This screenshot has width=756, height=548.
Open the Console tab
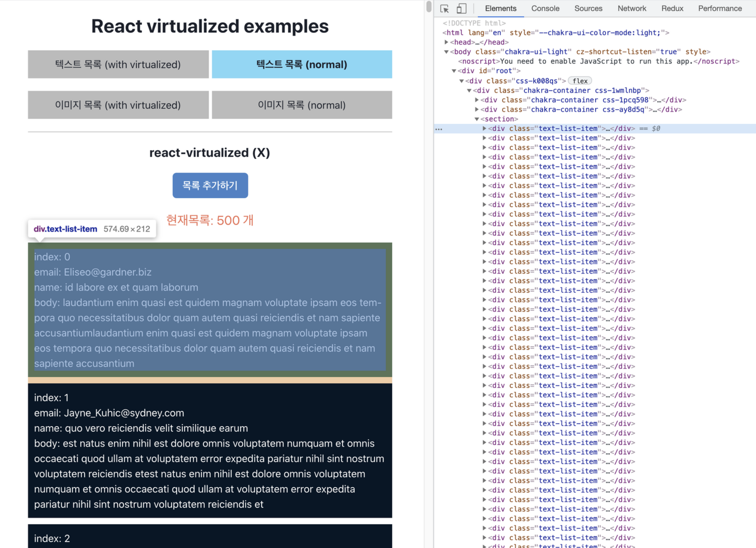pyautogui.click(x=545, y=9)
